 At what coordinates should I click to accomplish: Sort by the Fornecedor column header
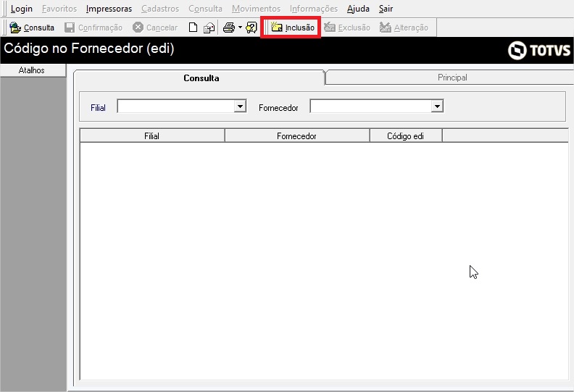click(297, 136)
